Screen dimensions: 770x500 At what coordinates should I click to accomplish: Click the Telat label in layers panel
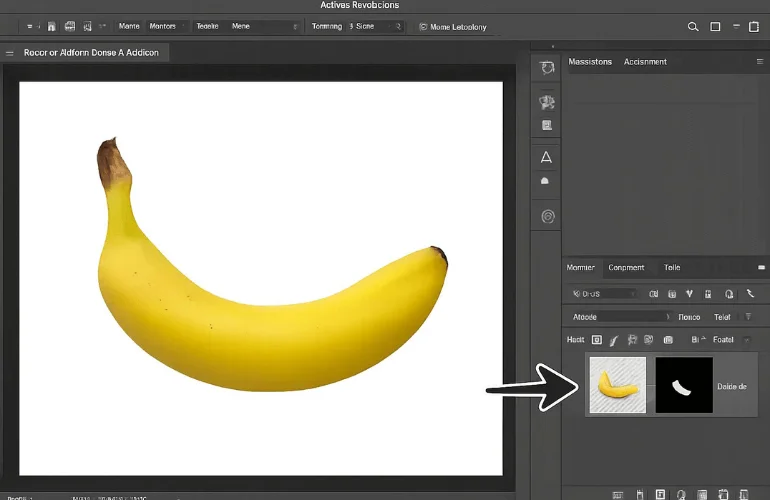point(722,317)
